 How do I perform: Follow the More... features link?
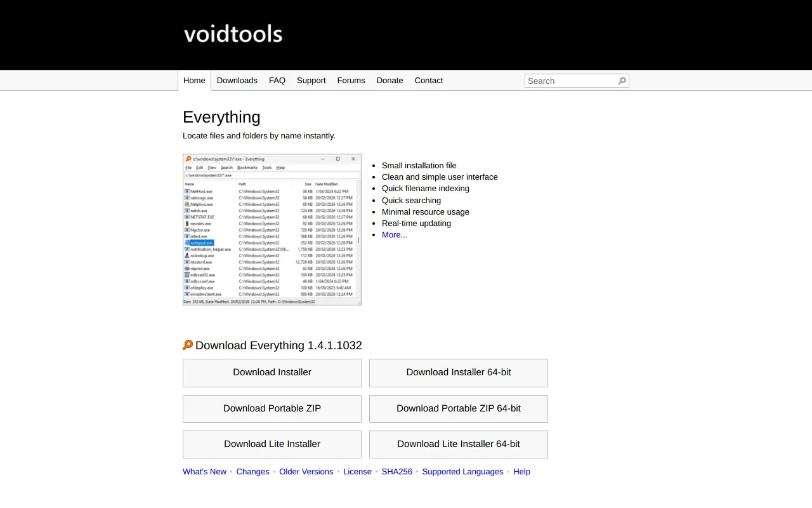[x=395, y=235]
